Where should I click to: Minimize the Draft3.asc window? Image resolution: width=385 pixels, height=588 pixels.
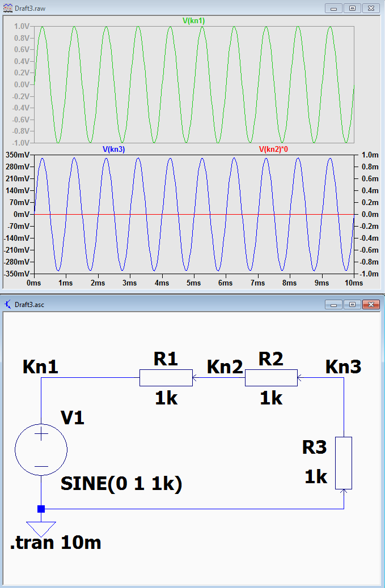pos(333,304)
